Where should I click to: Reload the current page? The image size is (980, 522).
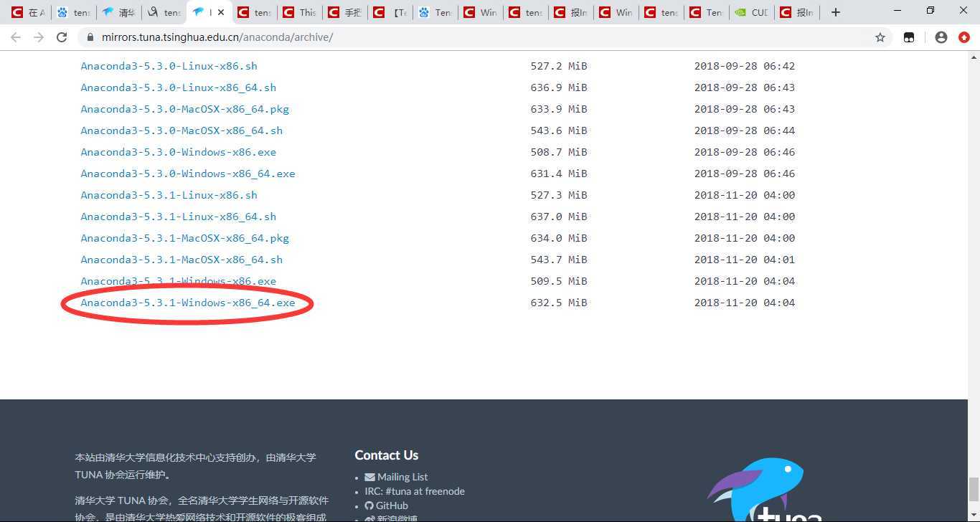62,37
